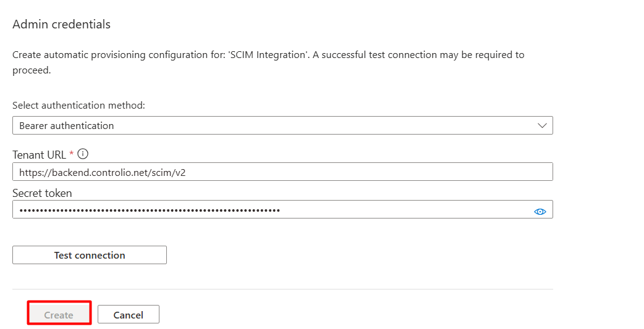
Task: Click the word 'proceed.' in the description
Action: [32, 70]
